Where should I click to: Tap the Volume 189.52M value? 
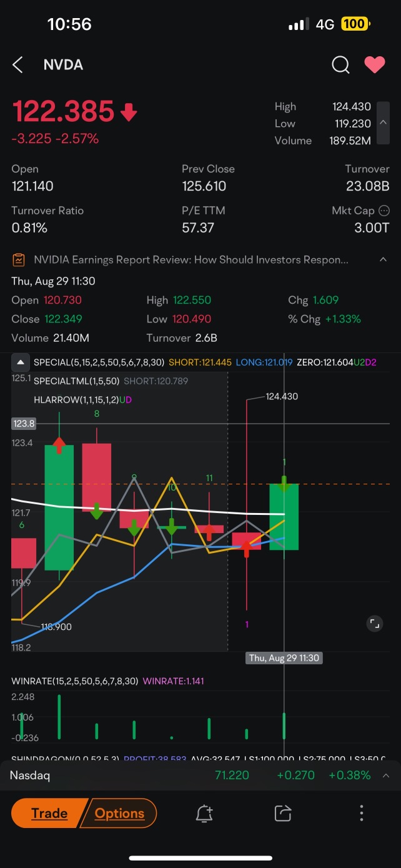click(x=350, y=141)
